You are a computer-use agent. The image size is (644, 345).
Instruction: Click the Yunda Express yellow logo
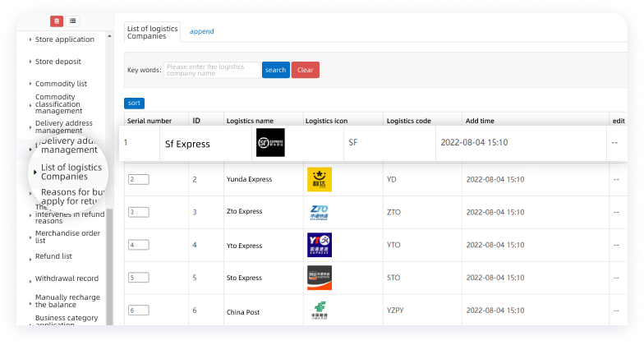tap(320, 179)
